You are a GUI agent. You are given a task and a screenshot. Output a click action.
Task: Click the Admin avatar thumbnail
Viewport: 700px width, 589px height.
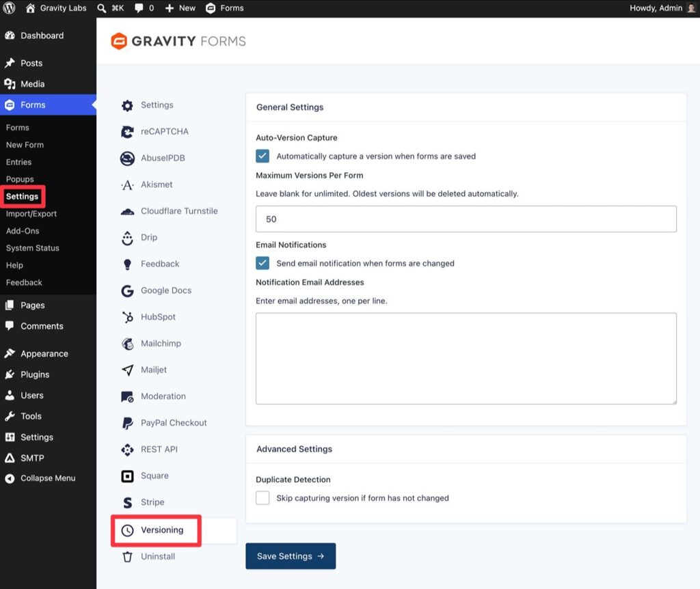(x=692, y=8)
